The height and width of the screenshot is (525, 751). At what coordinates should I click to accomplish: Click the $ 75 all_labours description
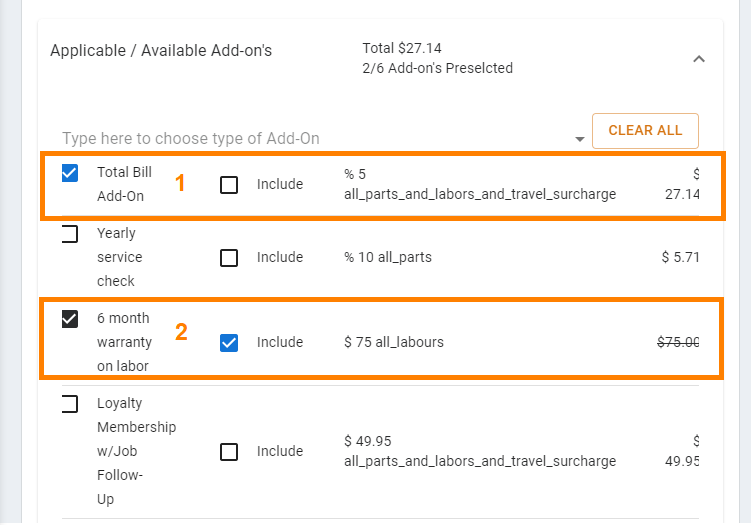pos(394,342)
